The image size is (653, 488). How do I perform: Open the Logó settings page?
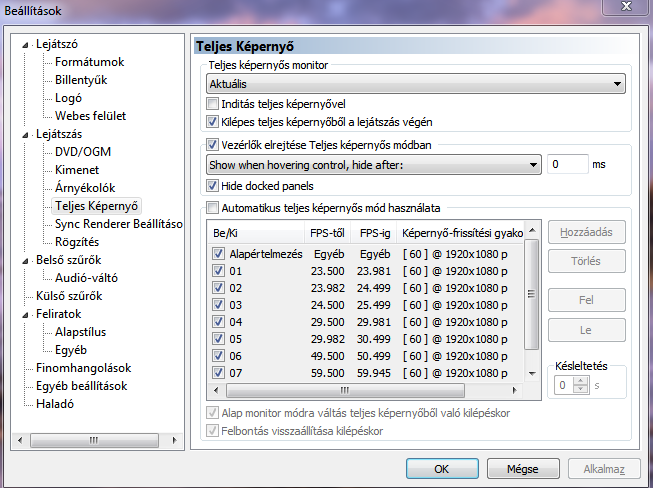coord(68,98)
